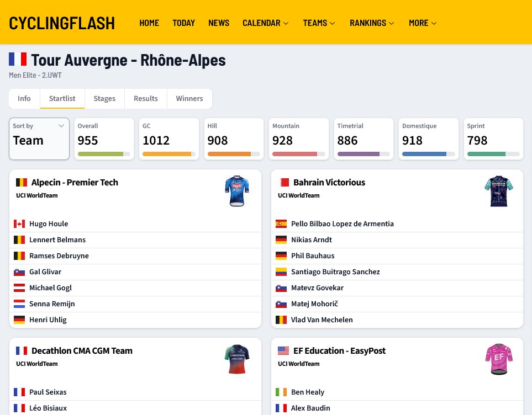This screenshot has height=415, width=532.
Task: Open rider Pello Bilbao Lopez de Armentia
Action: coord(343,224)
